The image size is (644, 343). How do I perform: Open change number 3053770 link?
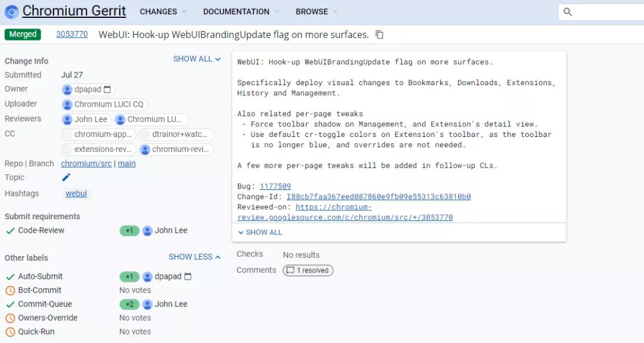tap(72, 34)
